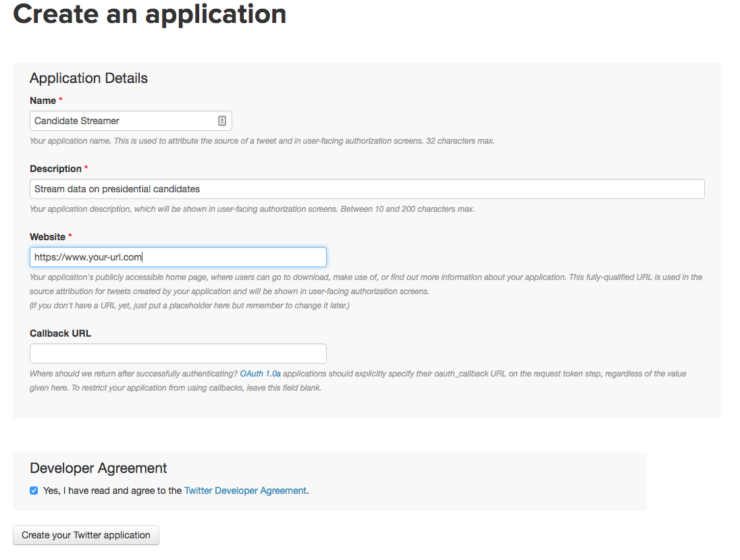Click the help text about 32 characters max
The width and height of the screenshot is (740, 560).
click(x=262, y=141)
